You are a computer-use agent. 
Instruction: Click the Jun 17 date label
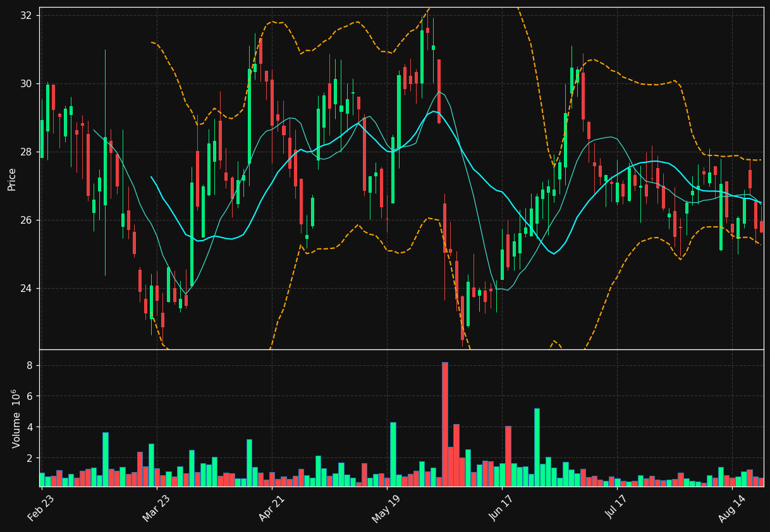[501, 509]
